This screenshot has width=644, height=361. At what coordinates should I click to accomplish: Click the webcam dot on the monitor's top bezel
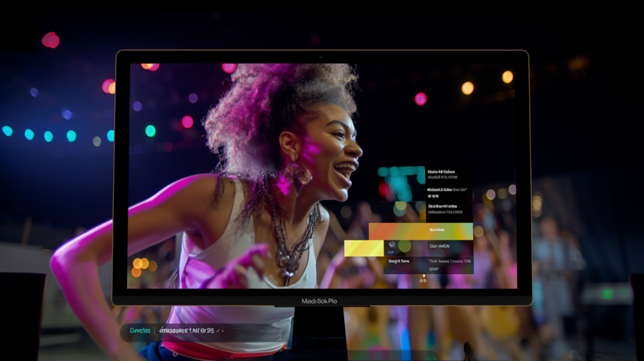point(322,57)
